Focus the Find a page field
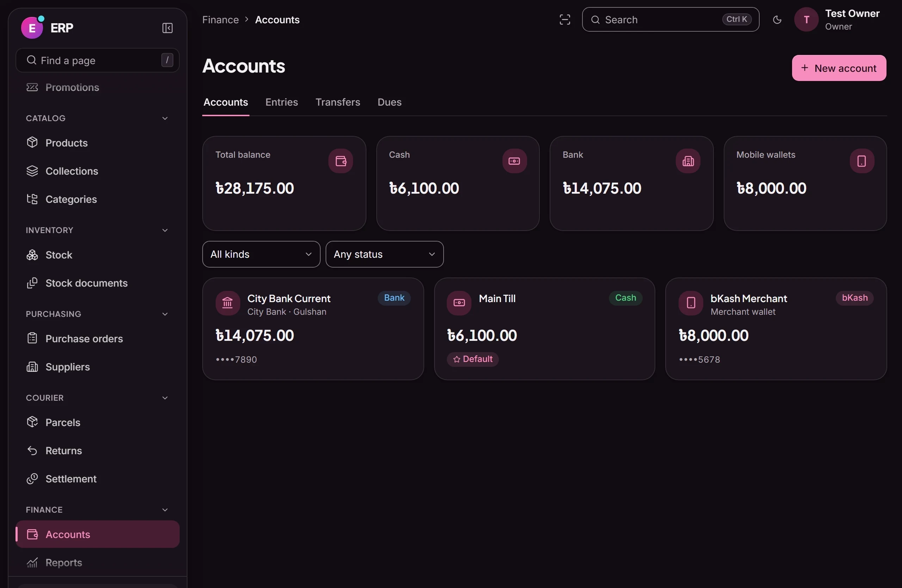The width and height of the screenshot is (902, 588). tap(97, 60)
